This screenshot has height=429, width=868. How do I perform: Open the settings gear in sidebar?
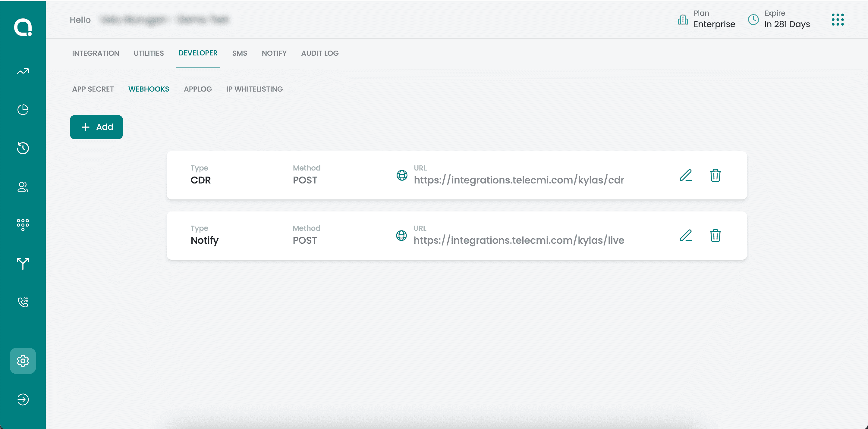(x=23, y=361)
